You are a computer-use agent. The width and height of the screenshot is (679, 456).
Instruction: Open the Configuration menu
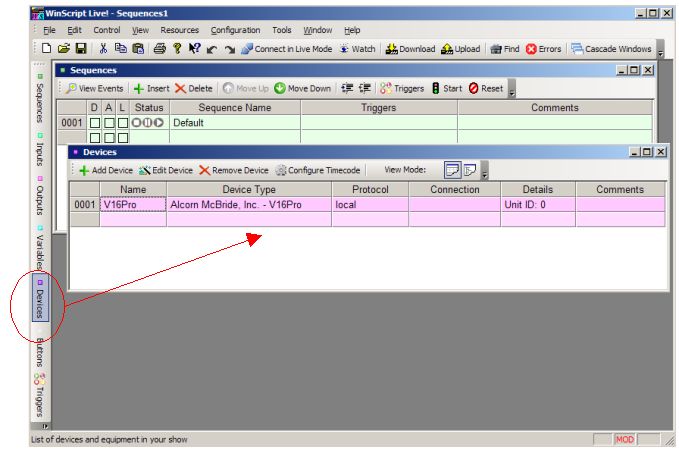(235, 30)
